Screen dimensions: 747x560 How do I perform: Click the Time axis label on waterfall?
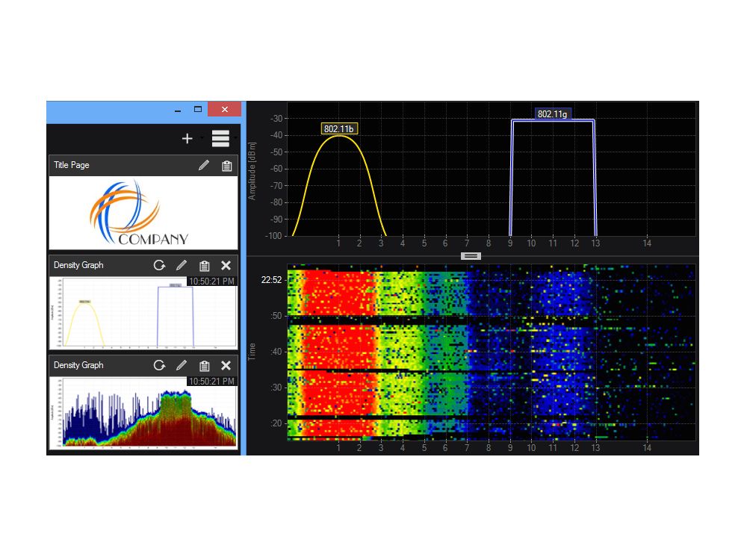pyautogui.click(x=252, y=352)
